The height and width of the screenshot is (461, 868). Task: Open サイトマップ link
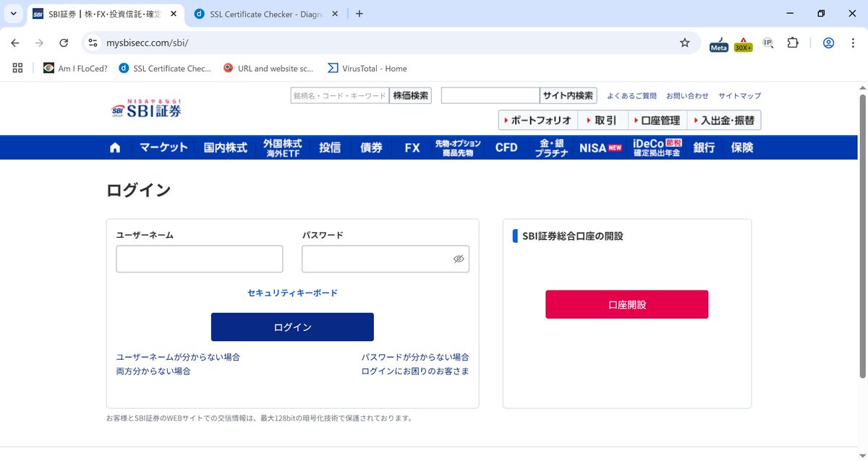pos(739,95)
